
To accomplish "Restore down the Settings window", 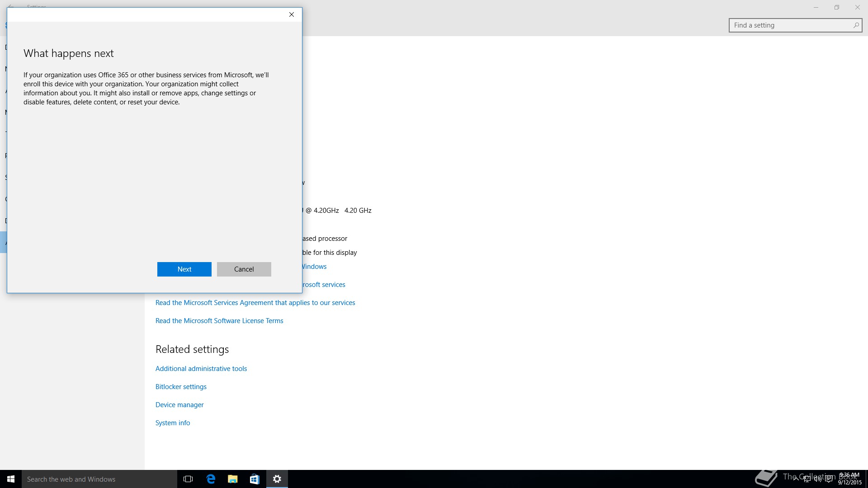I will click(x=837, y=7).
